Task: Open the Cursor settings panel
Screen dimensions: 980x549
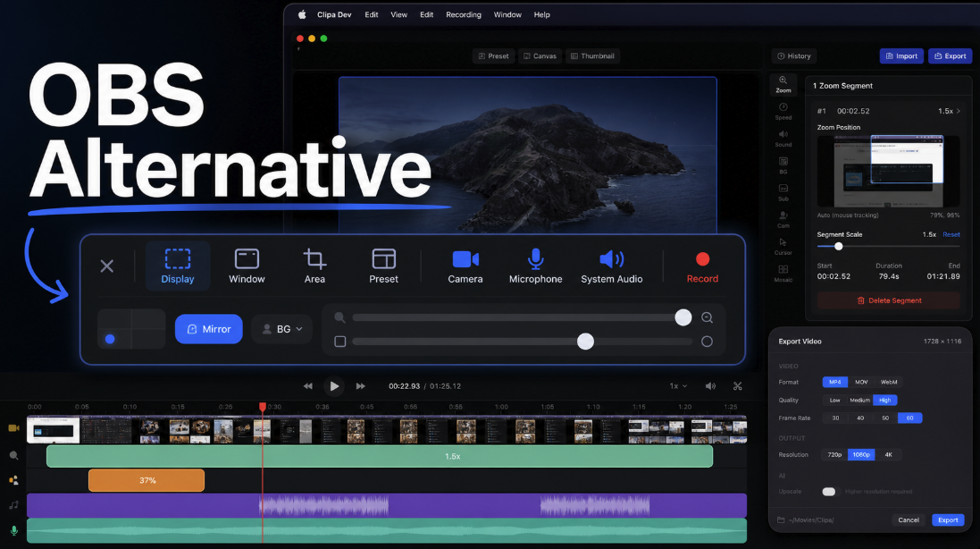Action: [x=783, y=247]
